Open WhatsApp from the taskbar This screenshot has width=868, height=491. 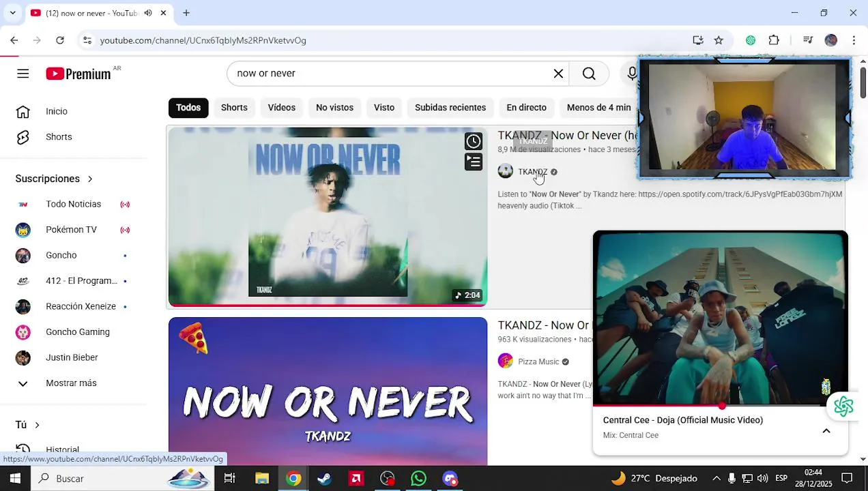click(x=419, y=479)
